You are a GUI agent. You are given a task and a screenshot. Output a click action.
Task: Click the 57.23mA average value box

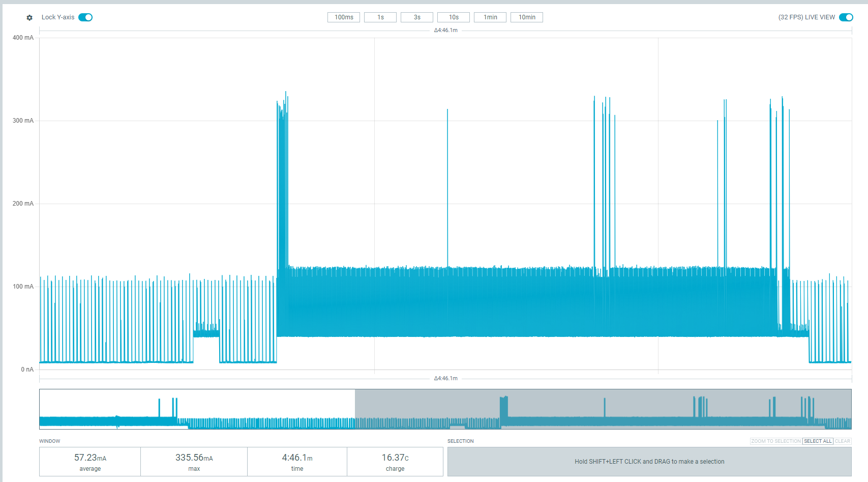pyautogui.click(x=90, y=462)
